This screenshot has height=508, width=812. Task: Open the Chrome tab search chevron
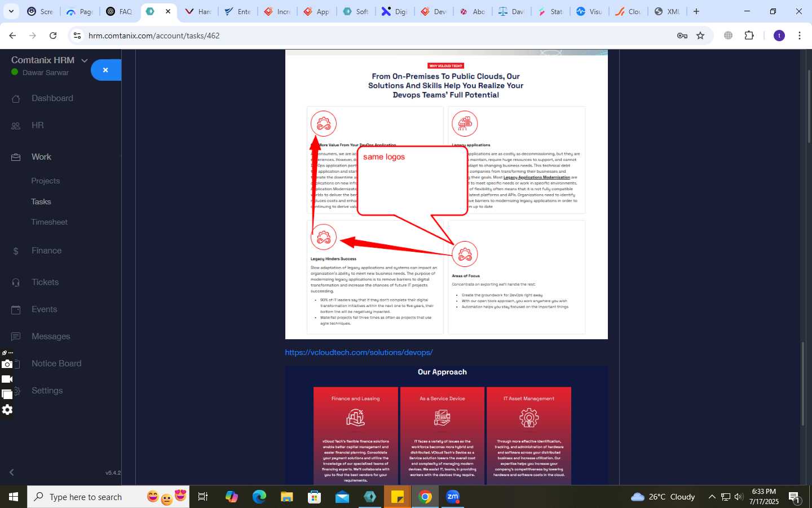(11, 11)
